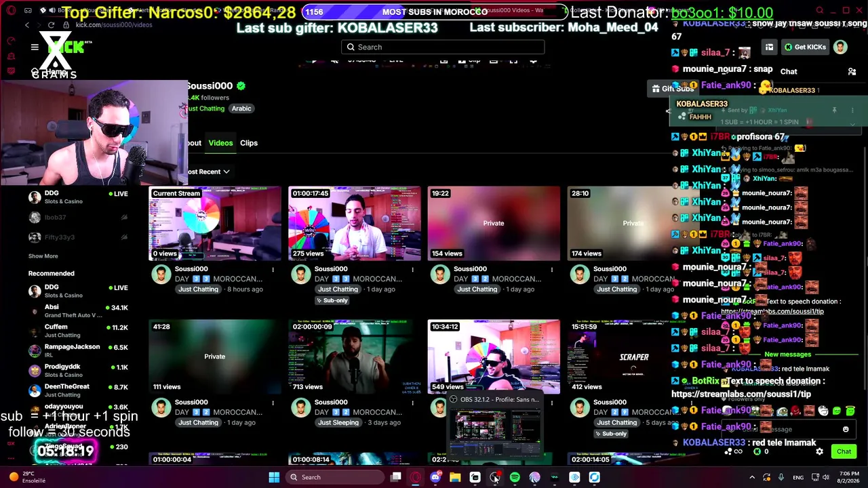Open Cuffem channel in Recommended list
Viewport: 868px width, 488px height.
click(77, 331)
